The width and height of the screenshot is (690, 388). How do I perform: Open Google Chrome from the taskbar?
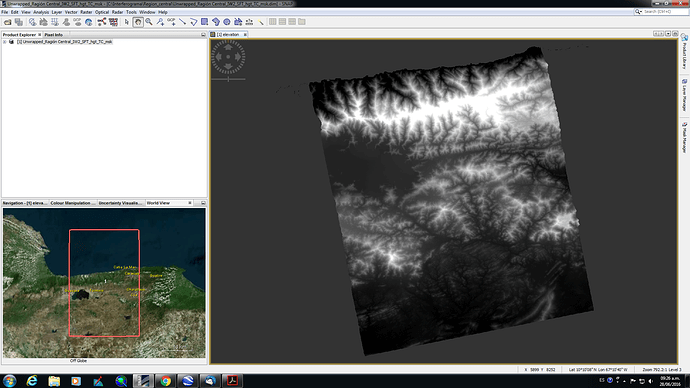[x=165, y=381]
